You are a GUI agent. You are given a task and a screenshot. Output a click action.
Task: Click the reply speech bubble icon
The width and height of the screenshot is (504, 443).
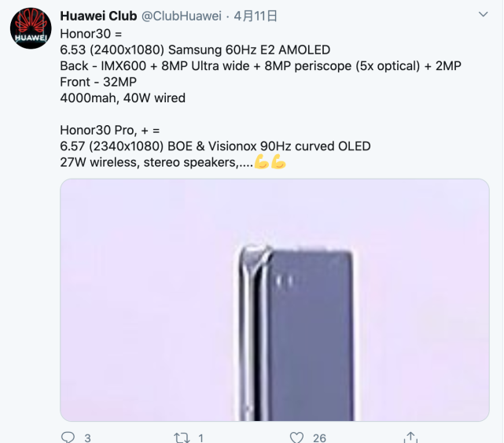tap(68, 437)
